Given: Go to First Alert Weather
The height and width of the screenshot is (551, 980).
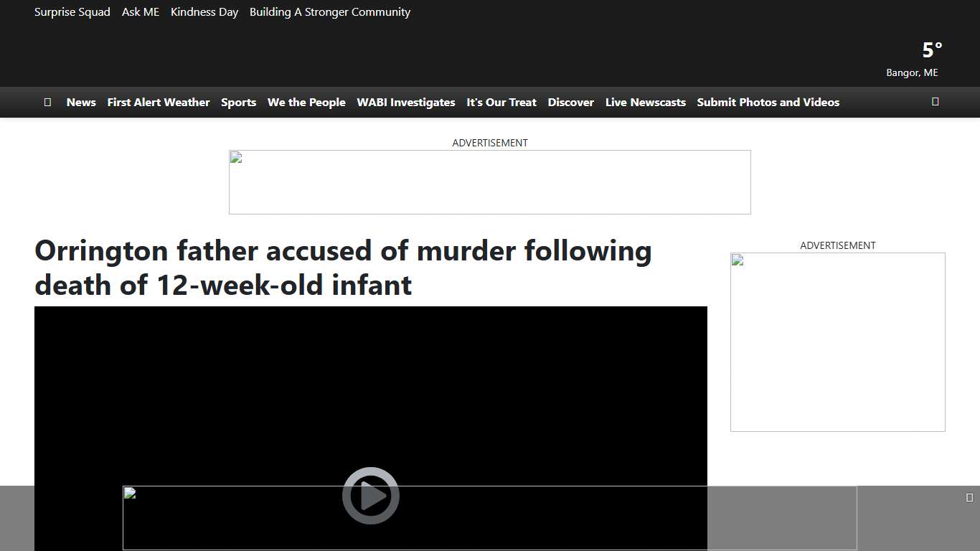Looking at the screenshot, I should (x=159, y=103).
